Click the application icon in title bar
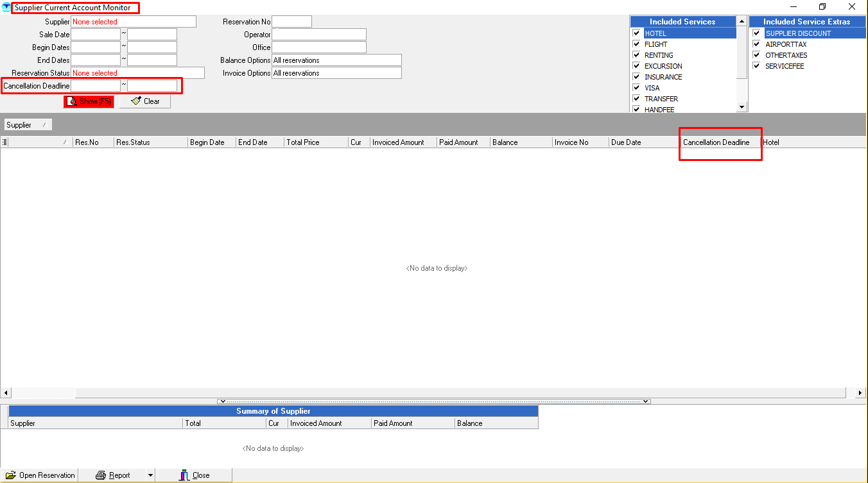Image resolution: width=868 pixels, height=483 pixels. click(6, 8)
